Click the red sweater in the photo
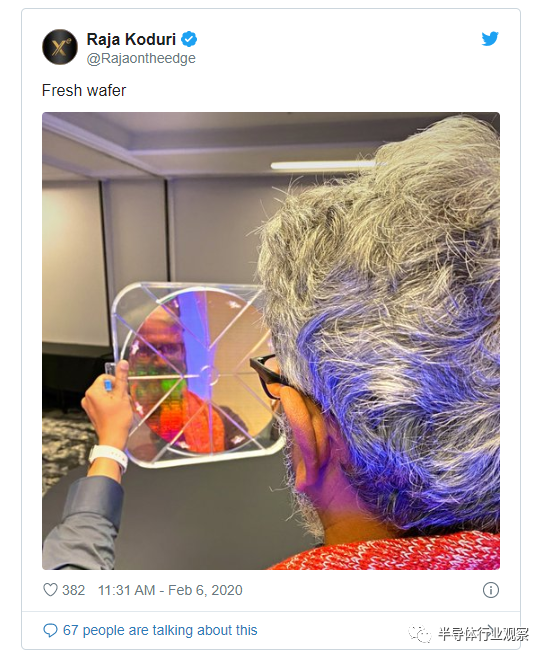The width and height of the screenshot is (546, 659). point(389,551)
